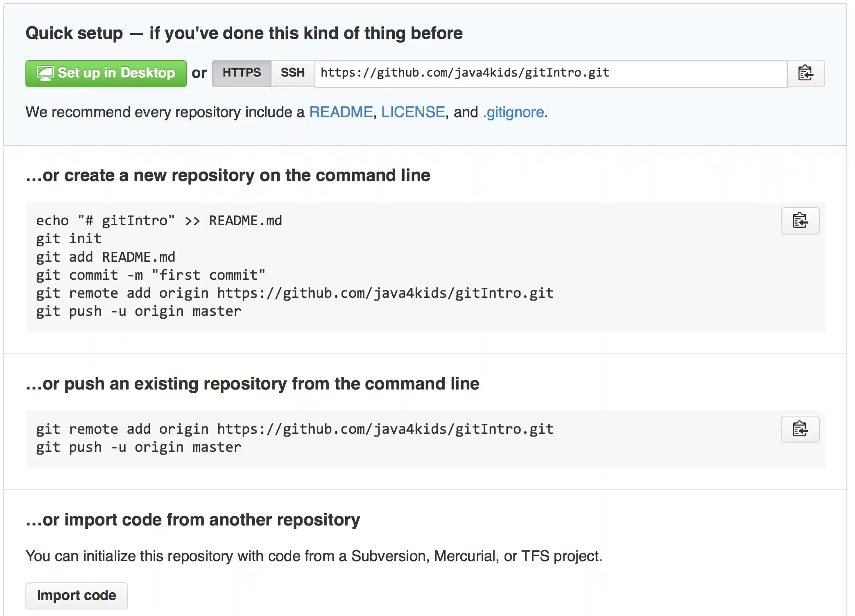Viewport: 855px width, 616px height.
Task: Select the echo README command line
Action: 159,220
